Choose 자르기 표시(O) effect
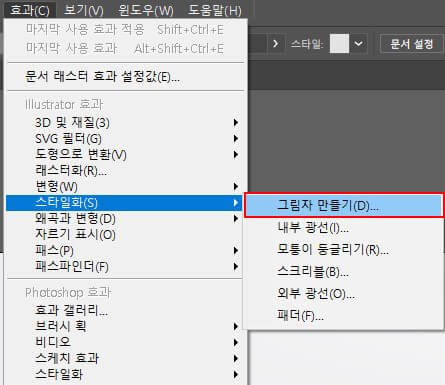Screen dimensions: 445x385 tap(124, 235)
